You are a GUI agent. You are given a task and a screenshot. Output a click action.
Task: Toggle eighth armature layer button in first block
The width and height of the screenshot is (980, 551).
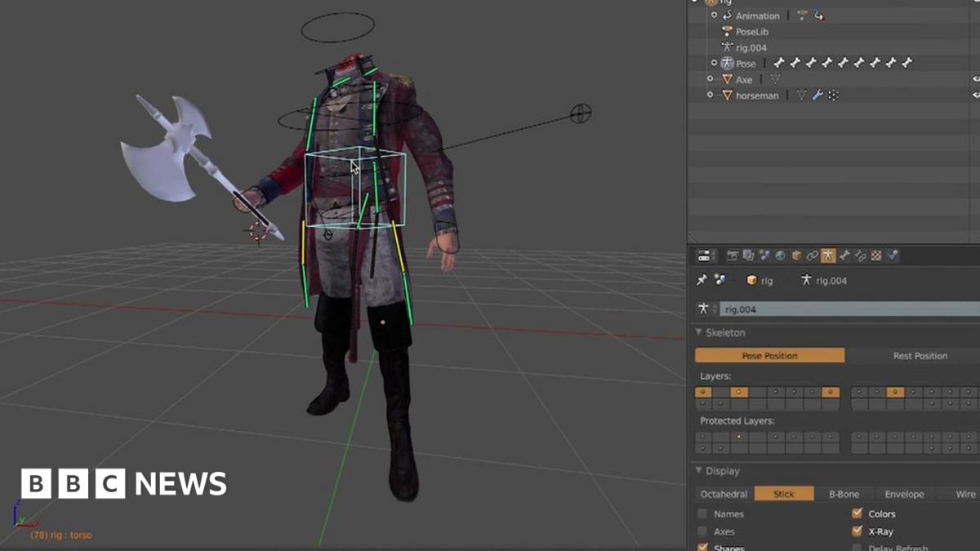coord(831,392)
